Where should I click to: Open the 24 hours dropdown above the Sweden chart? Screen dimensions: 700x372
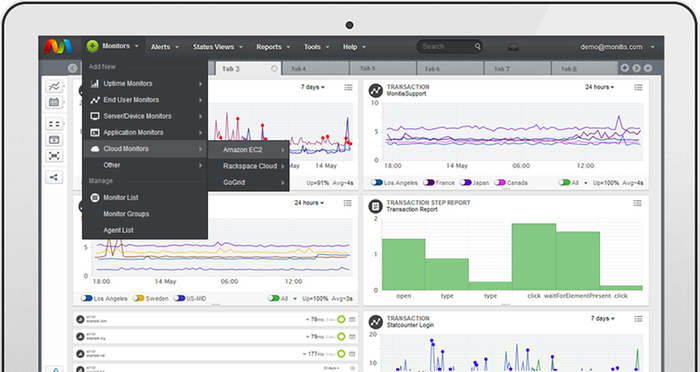(x=309, y=203)
